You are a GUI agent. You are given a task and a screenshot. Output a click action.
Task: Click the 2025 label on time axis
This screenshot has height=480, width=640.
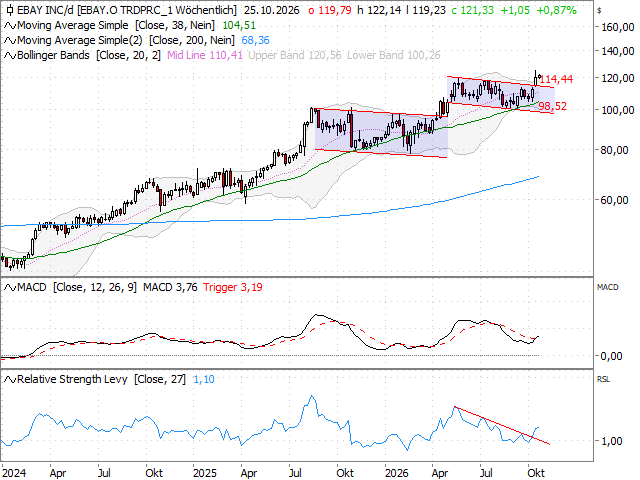click(205, 473)
